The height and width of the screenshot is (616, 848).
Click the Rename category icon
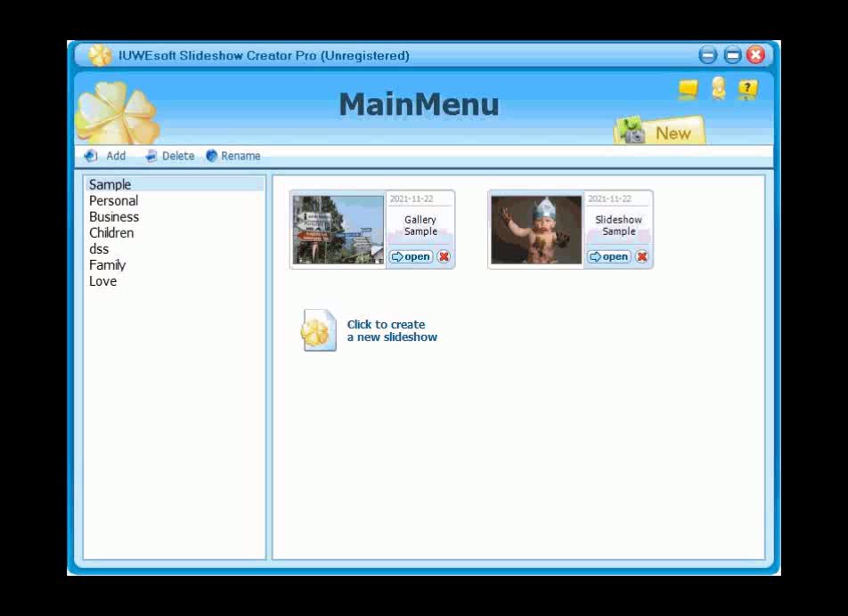tap(211, 156)
